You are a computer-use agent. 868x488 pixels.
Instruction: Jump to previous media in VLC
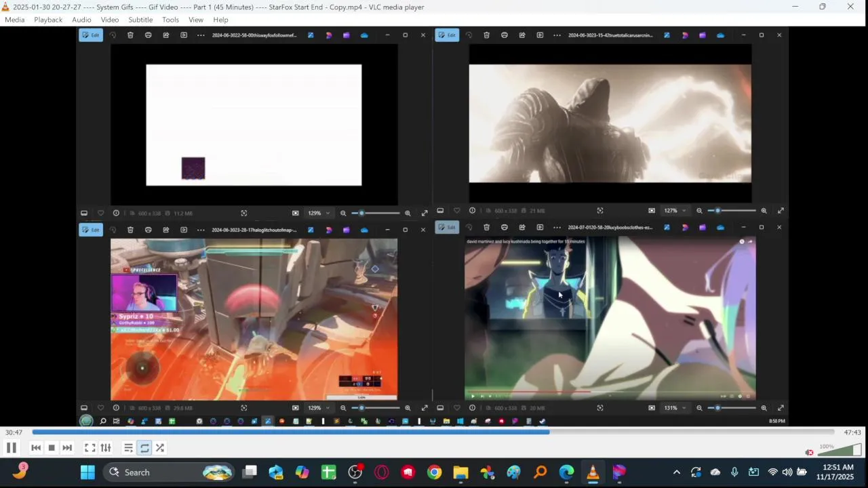(x=36, y=448)
